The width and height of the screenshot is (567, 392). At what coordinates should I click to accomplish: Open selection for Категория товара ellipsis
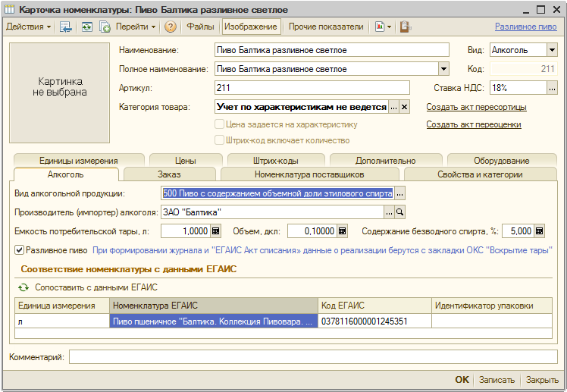(x=393, y=107)
